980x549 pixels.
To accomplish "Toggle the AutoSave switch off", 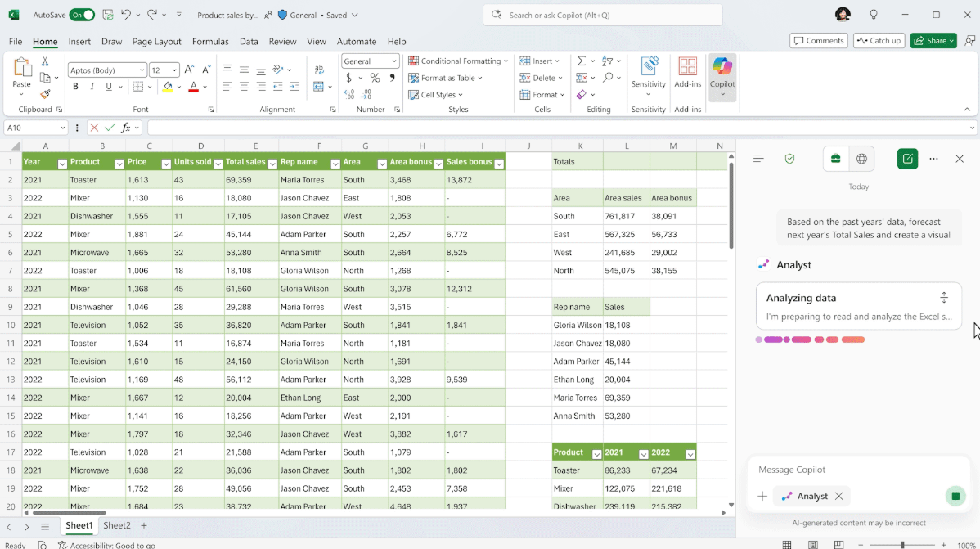I will (82, 15).
